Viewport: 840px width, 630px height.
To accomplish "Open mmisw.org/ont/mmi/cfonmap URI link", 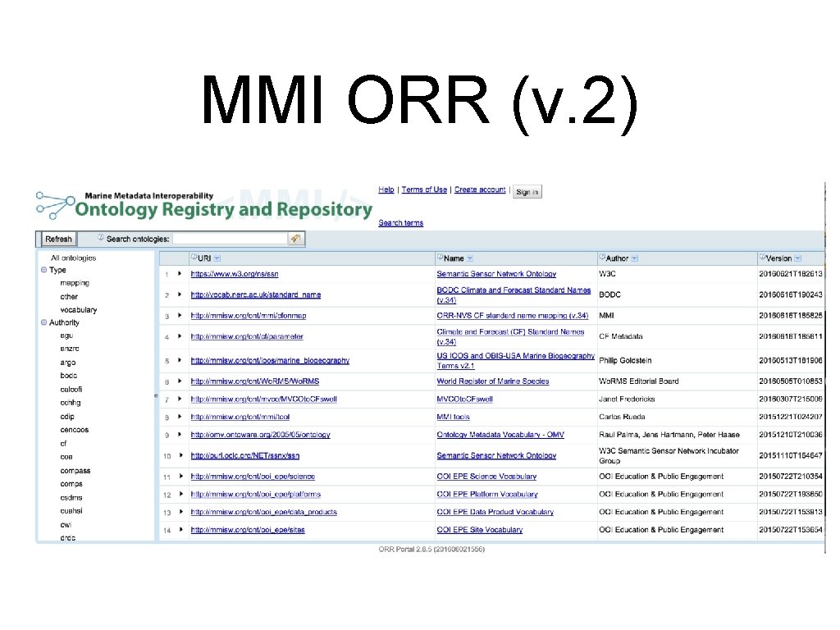I will tap(248, 316).
